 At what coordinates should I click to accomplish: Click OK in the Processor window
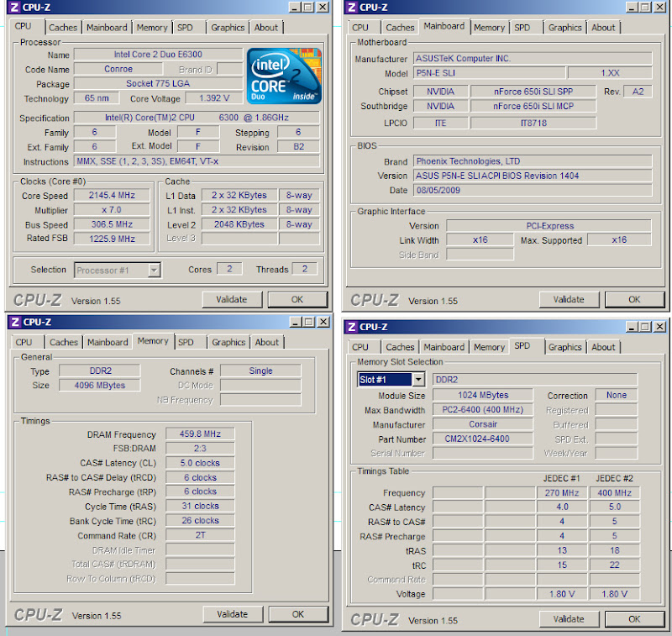pos(297,300)
